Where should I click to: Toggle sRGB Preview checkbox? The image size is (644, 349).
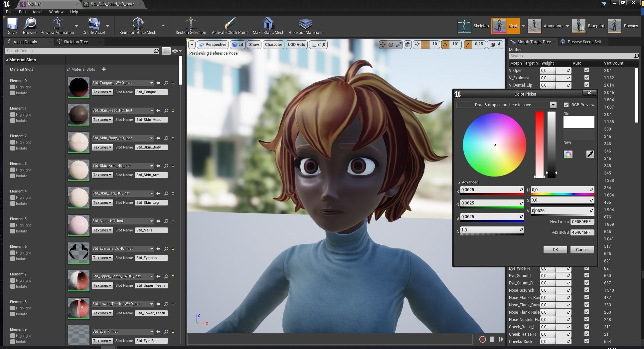click(x=566, y=105)
